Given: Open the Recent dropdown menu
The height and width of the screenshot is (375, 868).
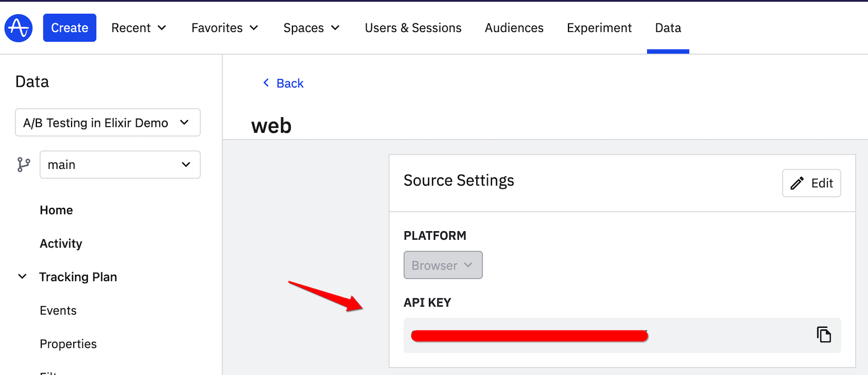Looking at the screenshot, I should (139, 28).
